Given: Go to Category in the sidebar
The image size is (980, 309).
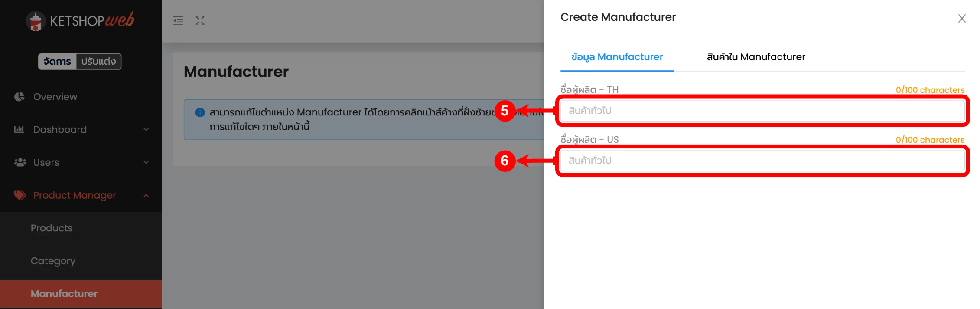Looking at the screenshot, I should tap(53, 261).
